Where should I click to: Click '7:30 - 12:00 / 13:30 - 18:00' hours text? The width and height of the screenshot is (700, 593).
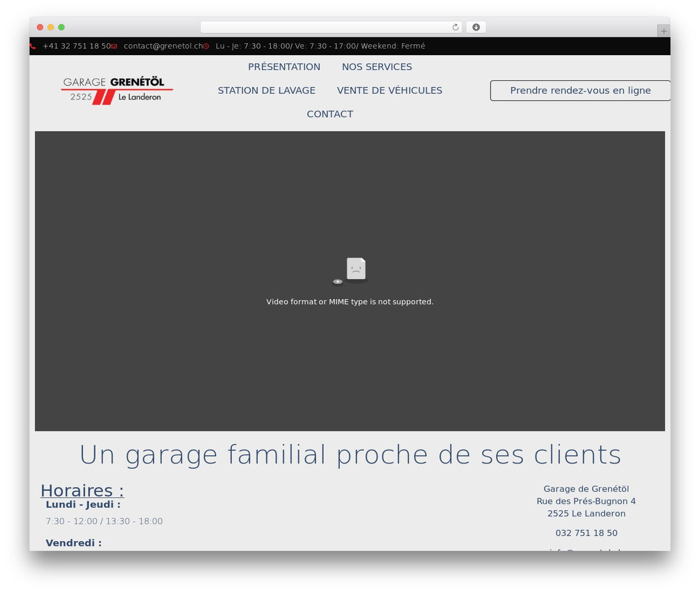tap(104, 521)
